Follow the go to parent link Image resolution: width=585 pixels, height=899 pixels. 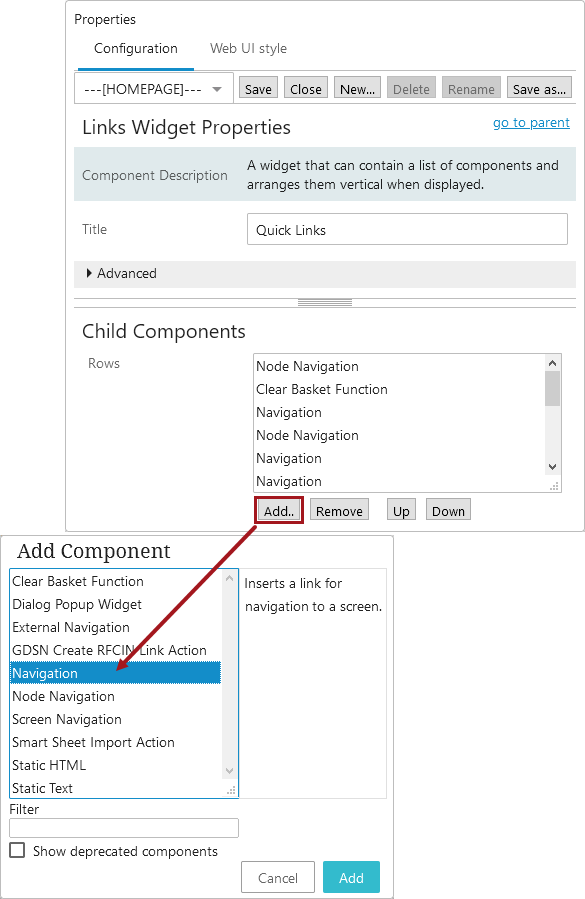[x=531, y=123]
